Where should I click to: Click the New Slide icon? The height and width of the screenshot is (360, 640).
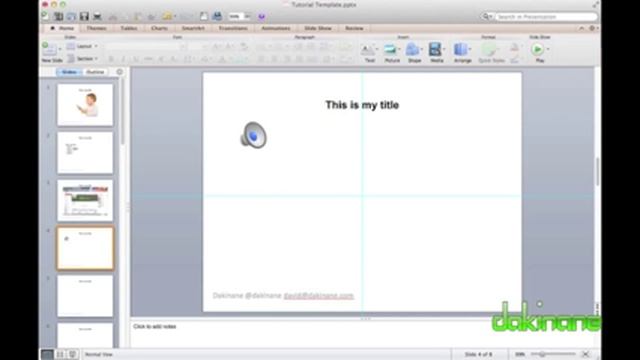[49, 49]
